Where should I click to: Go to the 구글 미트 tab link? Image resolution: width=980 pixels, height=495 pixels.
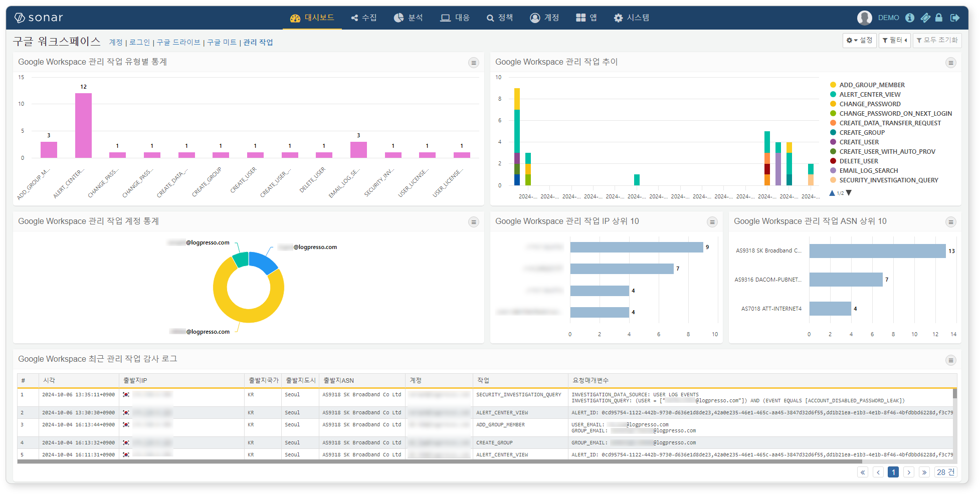pyautogui.click(x=222, y=42)
